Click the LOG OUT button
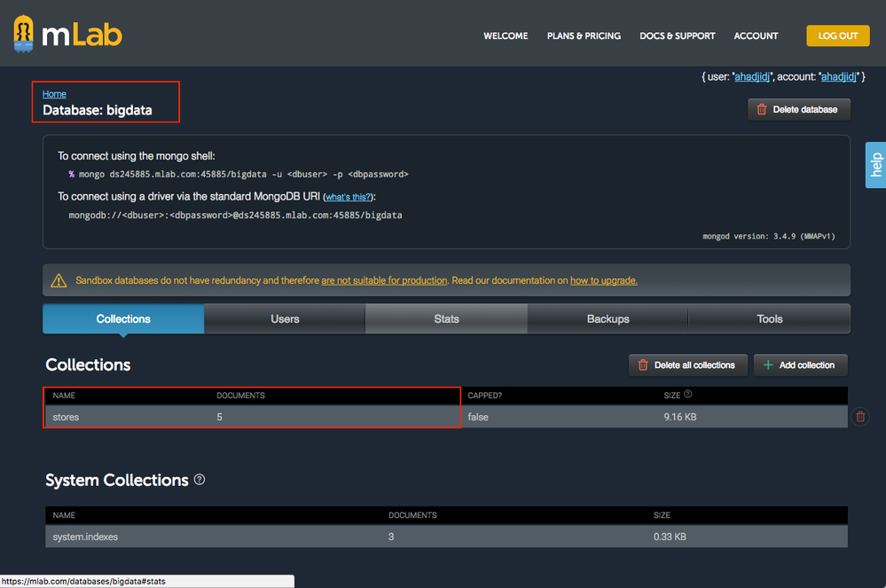886x588 pixels. [838, 35]
